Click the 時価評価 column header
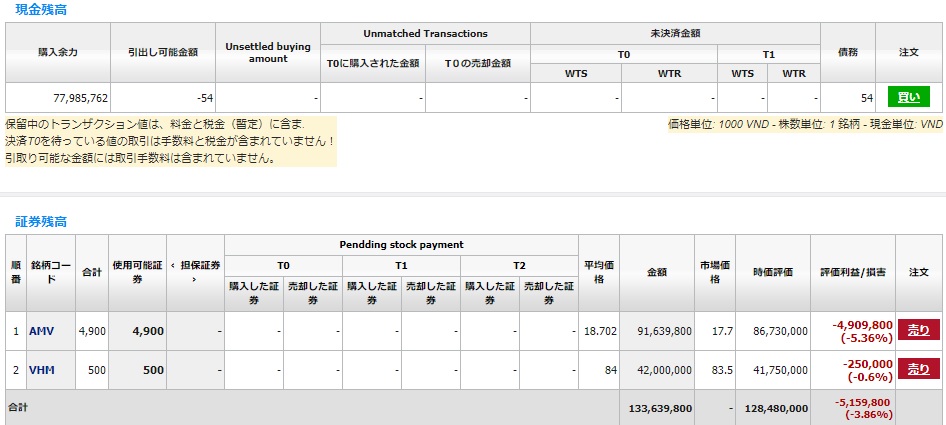This screenshot has height=425, width=946. point(773,272)
